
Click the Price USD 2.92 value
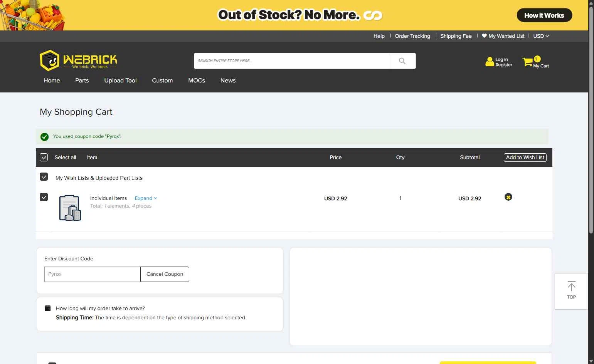point(336,198)
